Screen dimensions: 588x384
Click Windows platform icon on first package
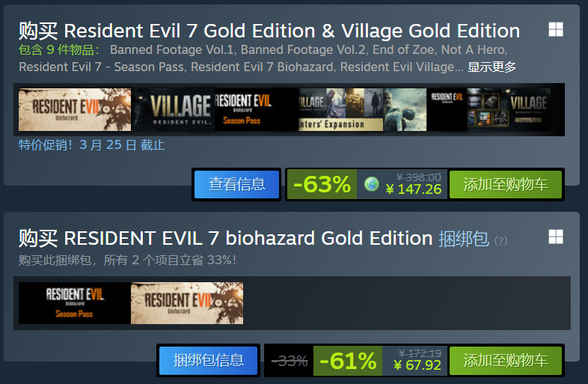[556, 29]
